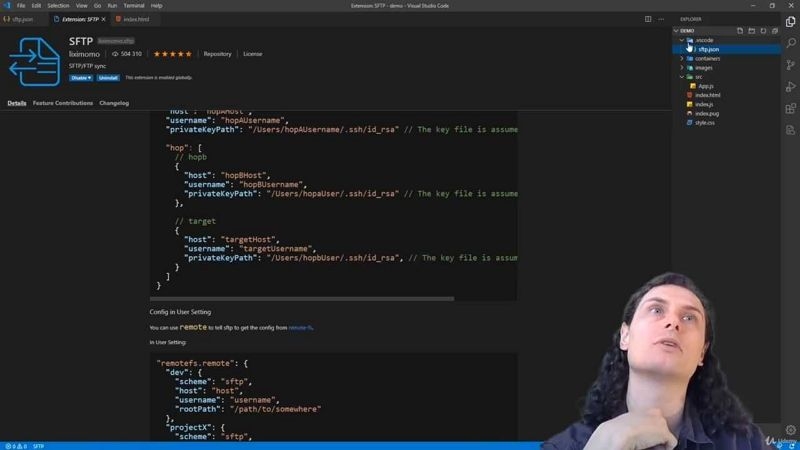The height and width of the screenshot is (450, 800).
Task: Click the '// hopb' comment in the code
Action: click(191, 157)
